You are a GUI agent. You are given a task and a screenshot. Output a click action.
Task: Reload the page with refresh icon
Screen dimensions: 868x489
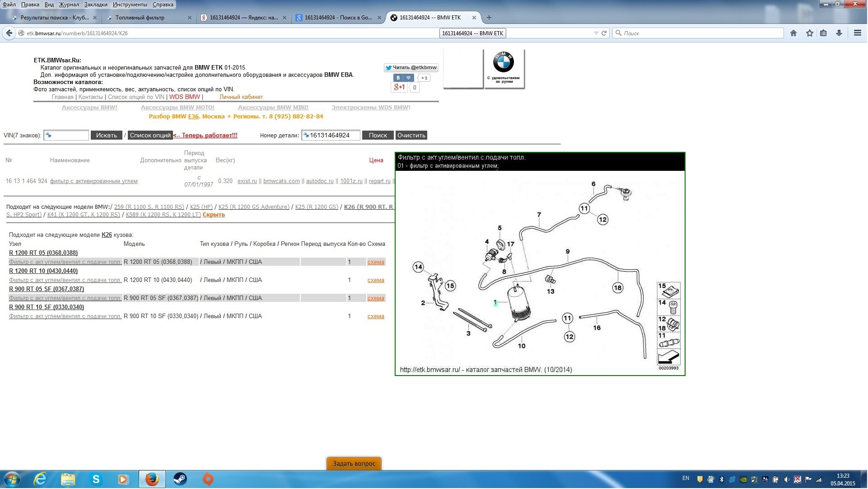click(x=604, y=33)
